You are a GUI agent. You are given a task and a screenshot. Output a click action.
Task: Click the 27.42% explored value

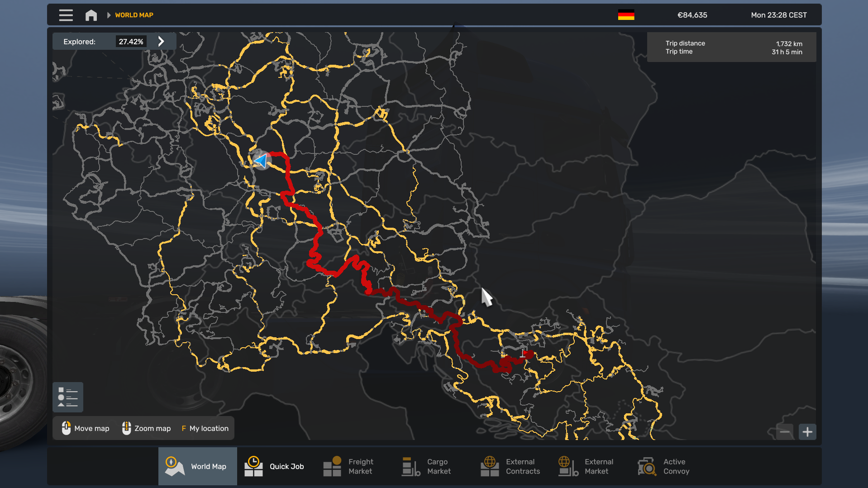131,42
